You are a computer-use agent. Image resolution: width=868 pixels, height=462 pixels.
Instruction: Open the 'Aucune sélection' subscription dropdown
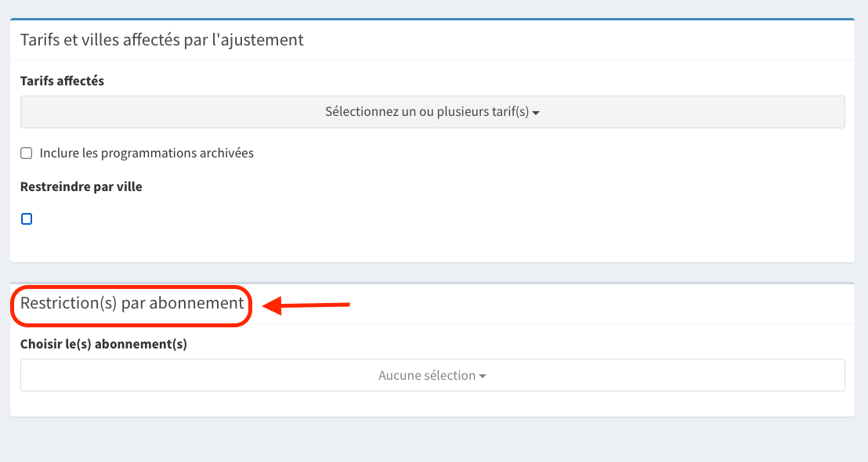click(x=432, y=375)
